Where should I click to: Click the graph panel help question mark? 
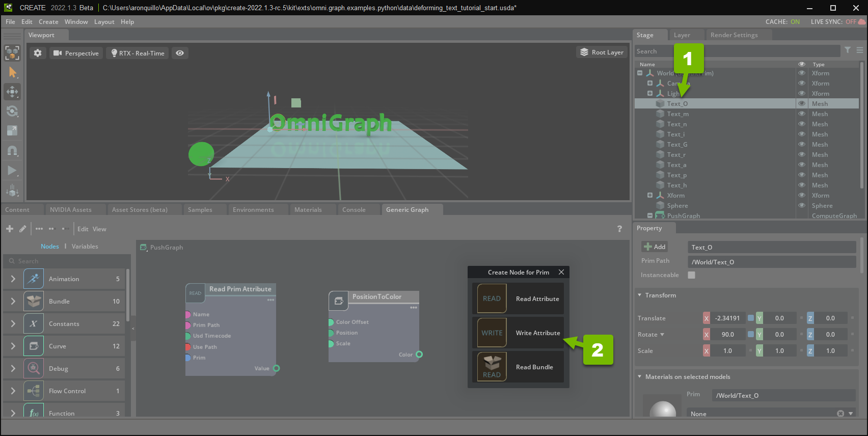pyautogui.click(x=619, y=229)
